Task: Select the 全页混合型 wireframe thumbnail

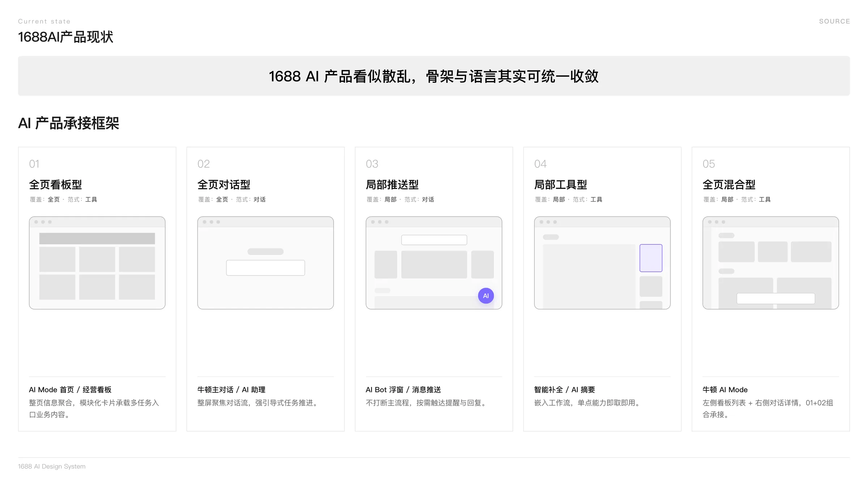Action: tap(771, 263)
